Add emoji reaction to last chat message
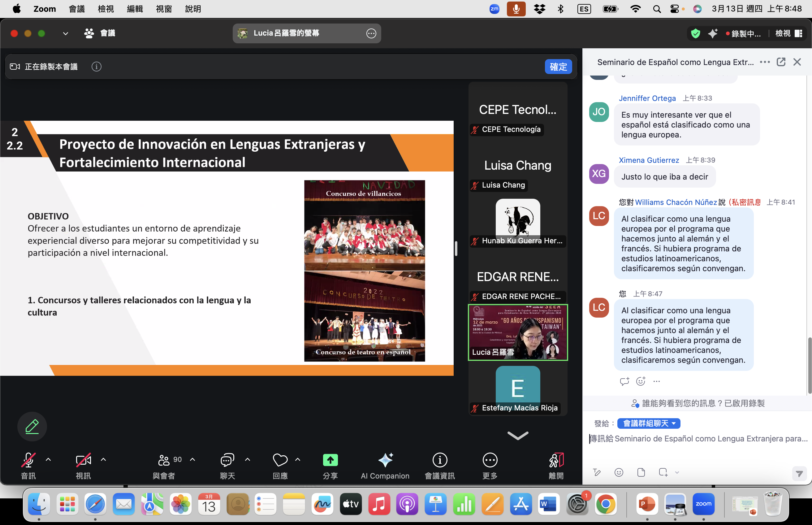Viewport: 812px width, 525px height. point(641,381)
